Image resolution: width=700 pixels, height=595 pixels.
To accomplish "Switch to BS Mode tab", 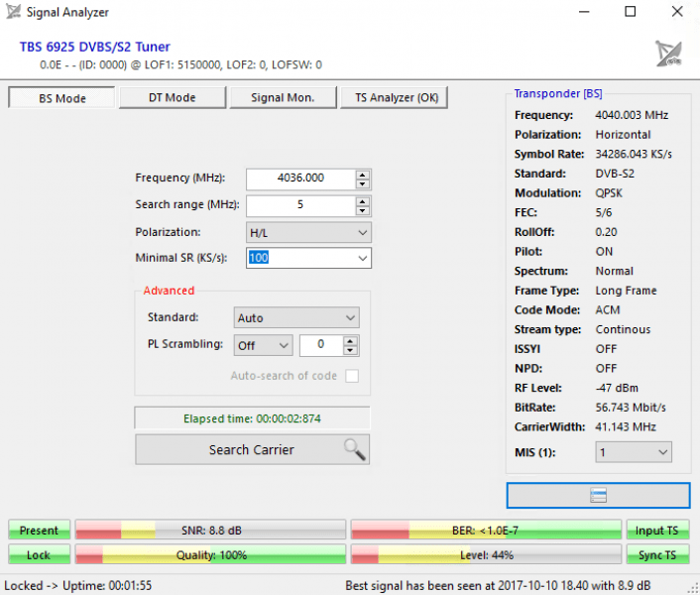I will (61, 98).
